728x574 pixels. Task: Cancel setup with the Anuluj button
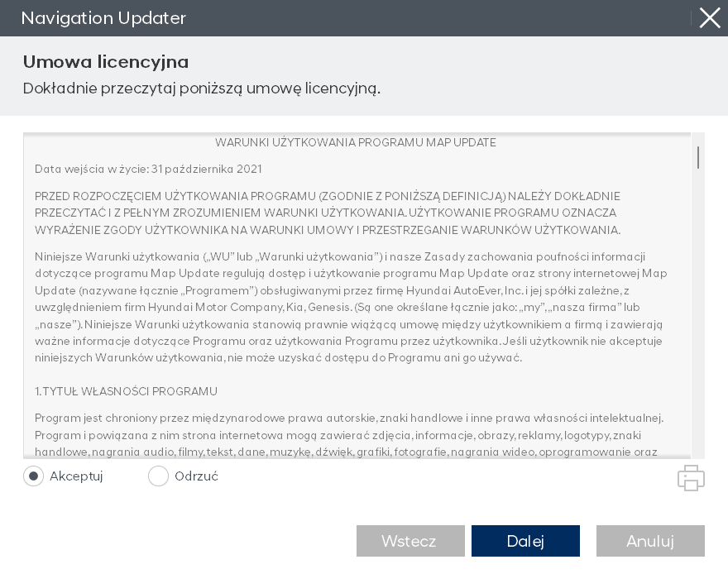(650, 541)
